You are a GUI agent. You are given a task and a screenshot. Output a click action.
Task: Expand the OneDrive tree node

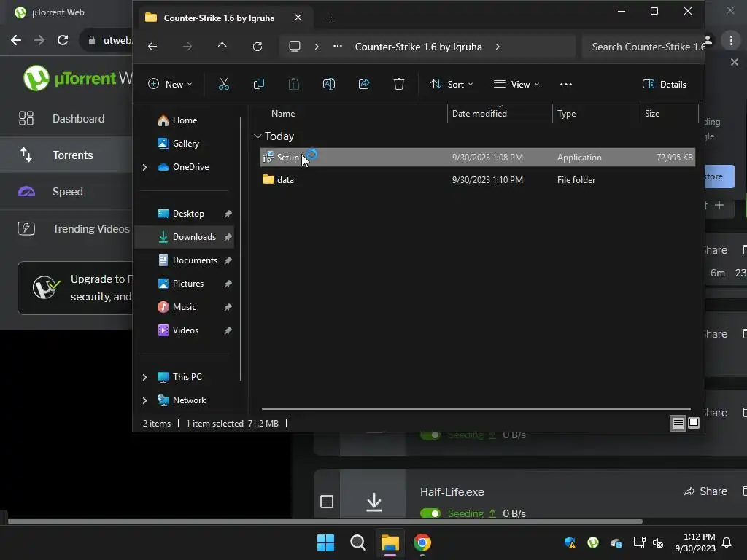[x=145, y=167]
